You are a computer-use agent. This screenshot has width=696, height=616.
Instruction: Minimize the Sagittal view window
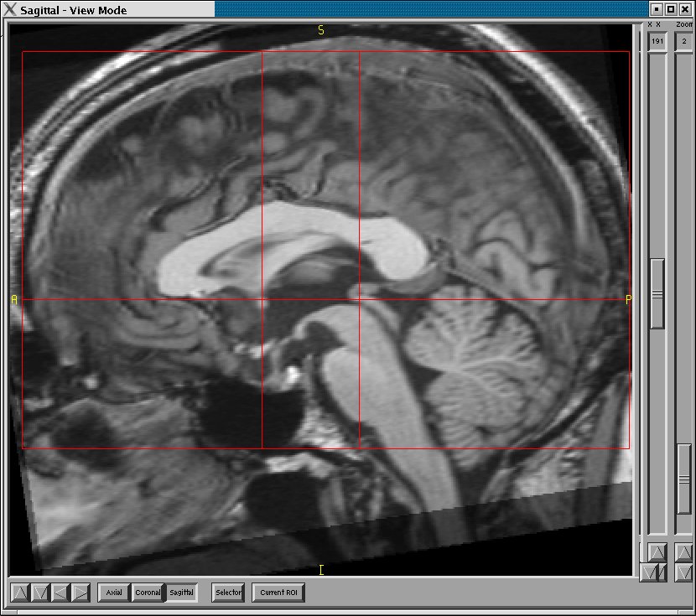(x=657, y=9)
